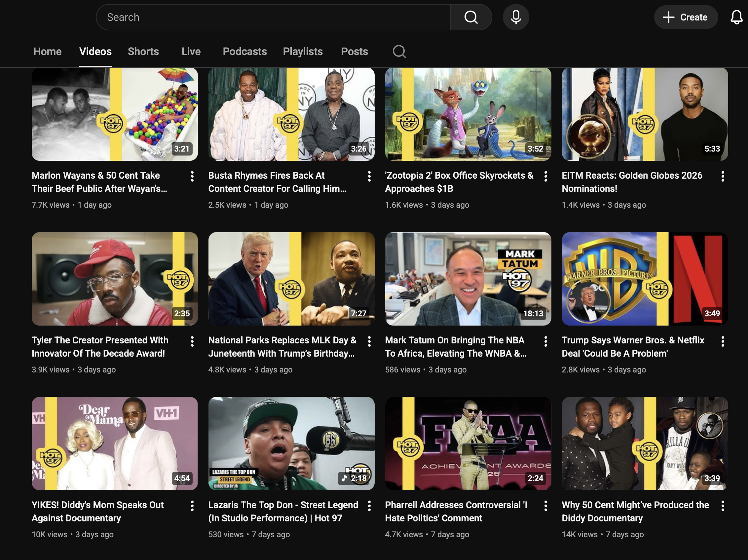Open the 50 Cent Diddy Documentary thumbnail

click(645, 443)
